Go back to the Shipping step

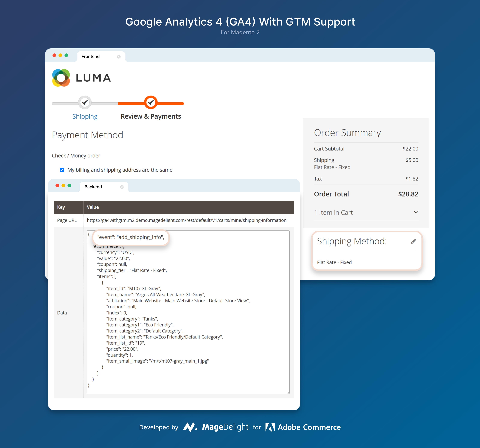(85, 117)
